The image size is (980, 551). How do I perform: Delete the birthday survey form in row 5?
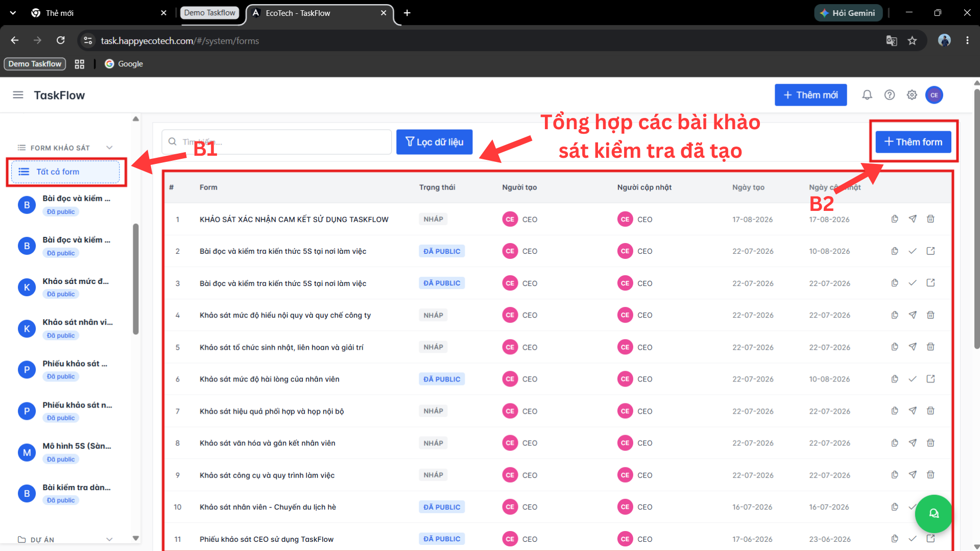tap(930, 347)
